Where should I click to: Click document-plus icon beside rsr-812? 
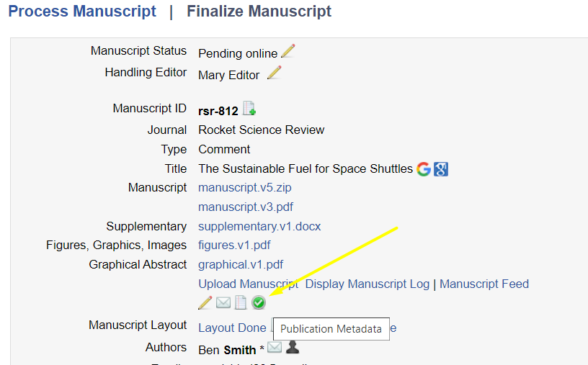coord(249,109)
